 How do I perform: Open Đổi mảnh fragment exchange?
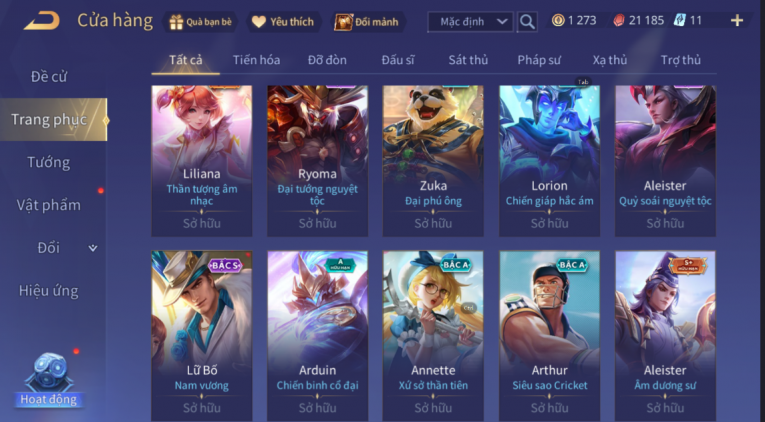(x=367, y=22)
